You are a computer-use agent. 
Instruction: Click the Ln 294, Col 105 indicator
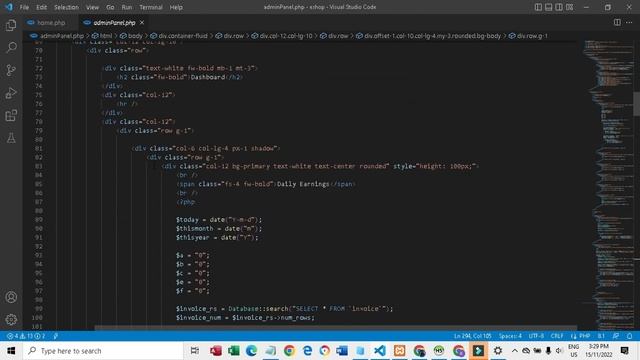tap(472, 336)
